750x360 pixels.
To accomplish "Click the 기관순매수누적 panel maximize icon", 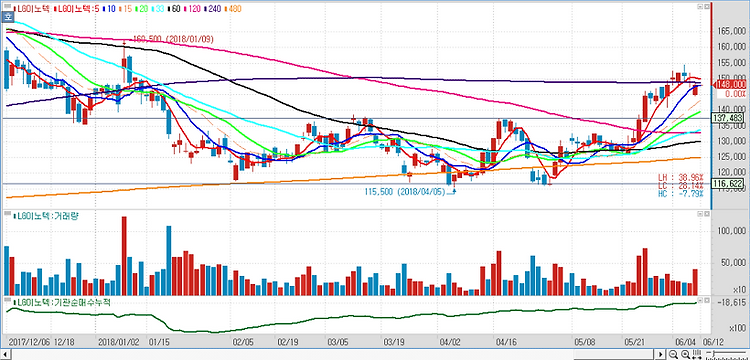I will pyautogui.click(x=706, y=300).
